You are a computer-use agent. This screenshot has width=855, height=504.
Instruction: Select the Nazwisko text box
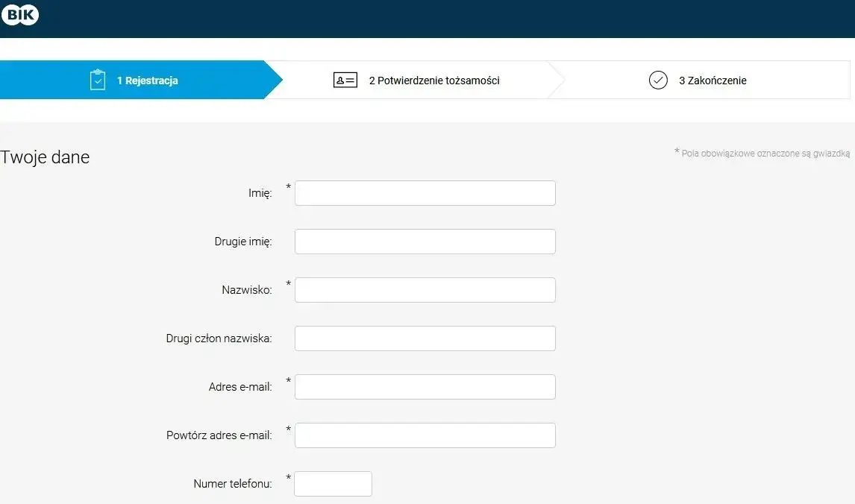424,289
